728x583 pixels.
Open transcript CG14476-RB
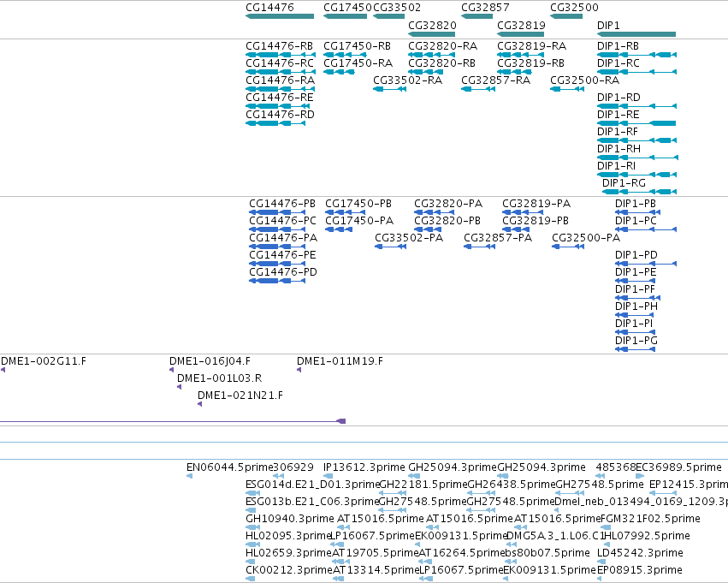coord(280,46)
